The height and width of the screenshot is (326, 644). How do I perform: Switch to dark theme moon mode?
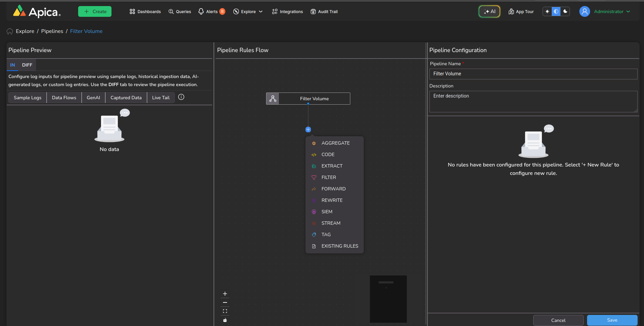point(565,11)
